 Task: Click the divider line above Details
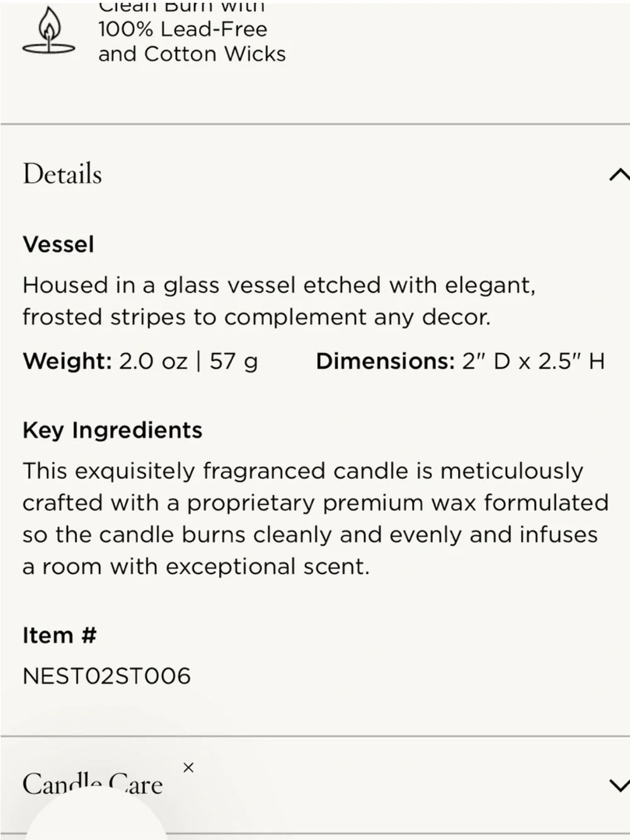pyautogui.click(x=315, y=124)
